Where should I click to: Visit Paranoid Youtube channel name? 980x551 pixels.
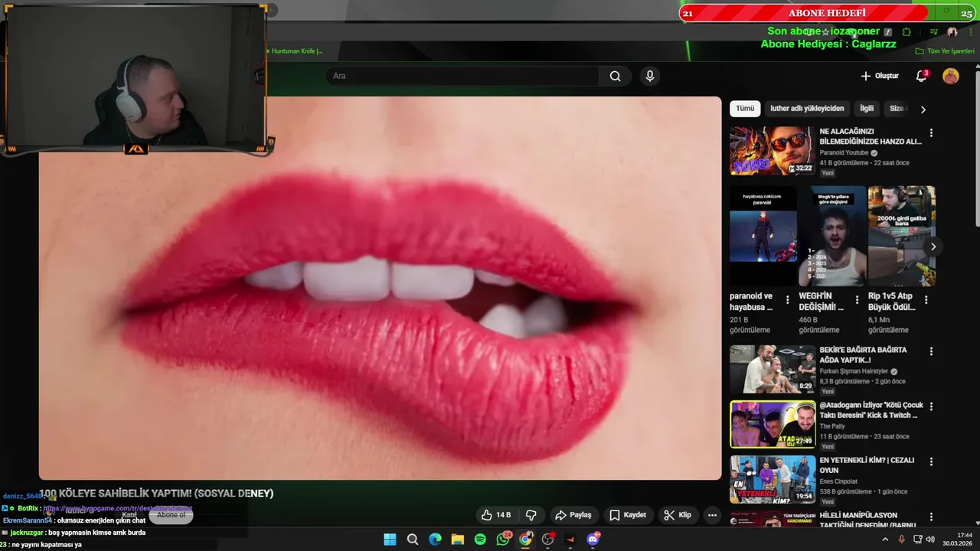pos(845,152)
